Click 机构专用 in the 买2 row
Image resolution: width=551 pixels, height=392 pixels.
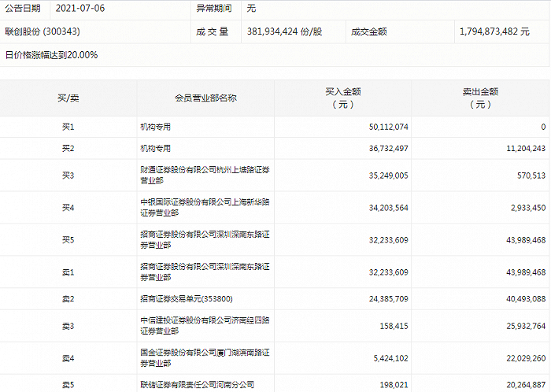tap(155, 148)
